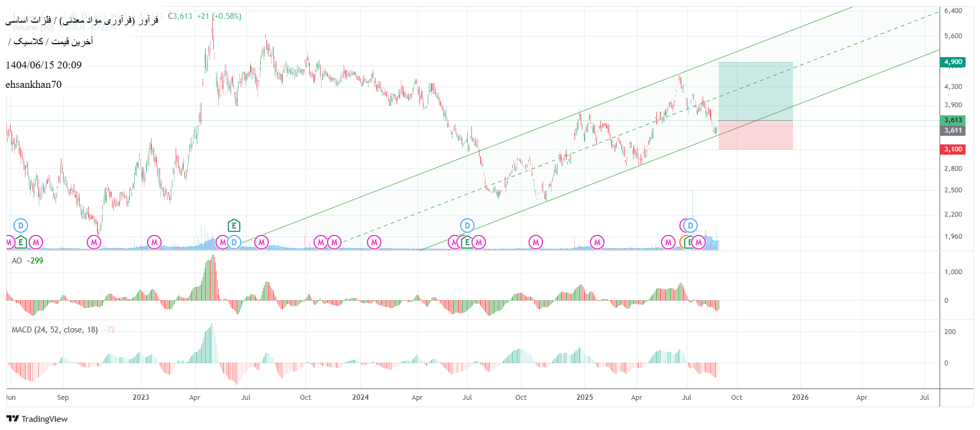980x430 pixels.
Task: Click the blue D marker near June 2022
Action: click(20, 226)
